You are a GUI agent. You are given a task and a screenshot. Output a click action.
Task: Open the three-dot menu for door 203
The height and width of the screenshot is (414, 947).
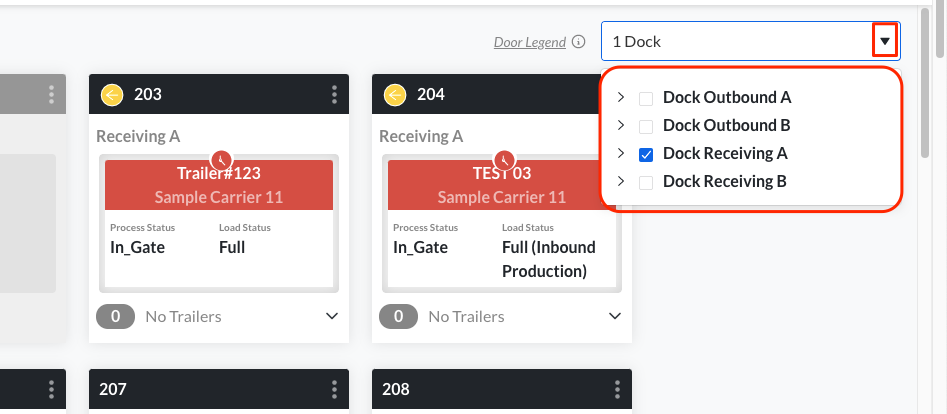(335, 95)
